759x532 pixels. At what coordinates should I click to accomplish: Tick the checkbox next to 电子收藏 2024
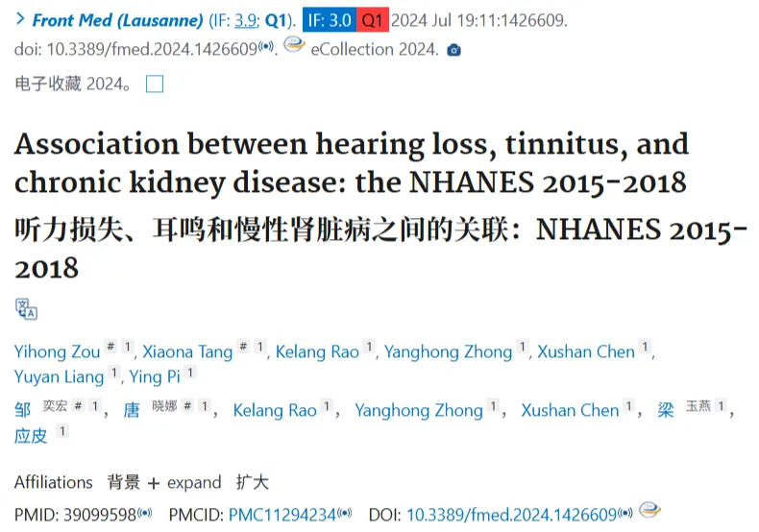pos(155,85)
